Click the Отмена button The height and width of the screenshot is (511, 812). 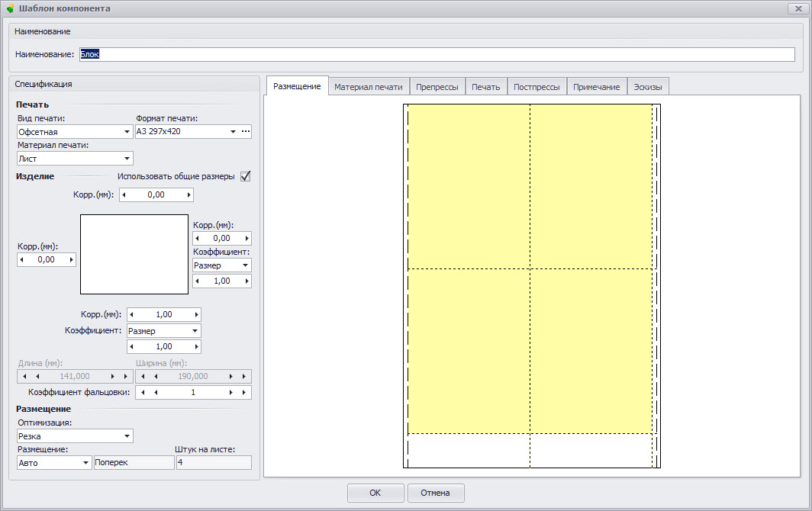(436, 493)
